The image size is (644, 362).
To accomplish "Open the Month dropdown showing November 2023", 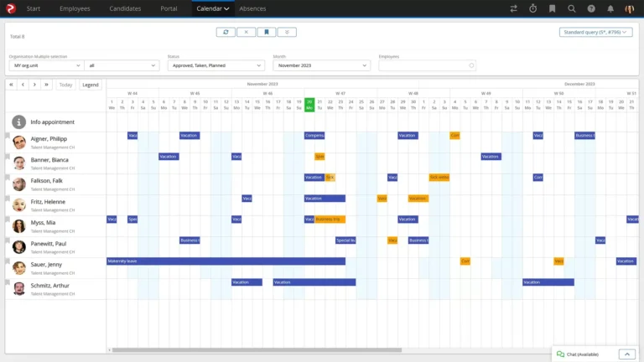I will click(321, 65).
